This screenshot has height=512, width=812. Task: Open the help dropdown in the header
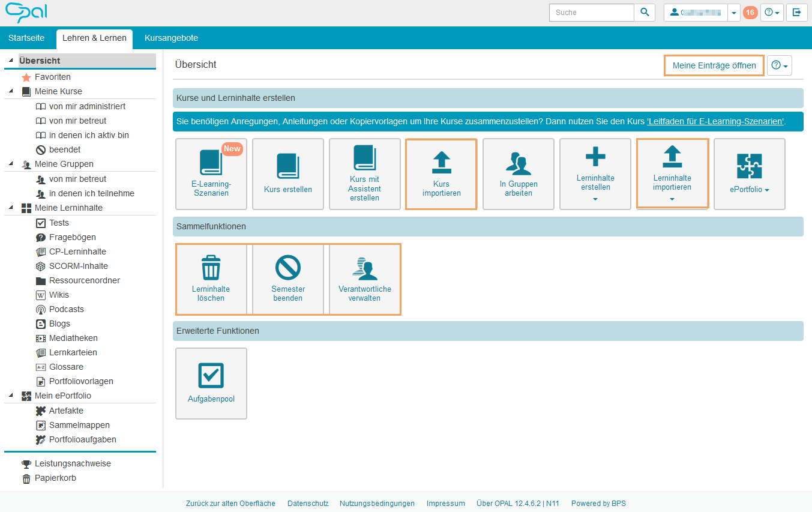(x=772, y=13)
